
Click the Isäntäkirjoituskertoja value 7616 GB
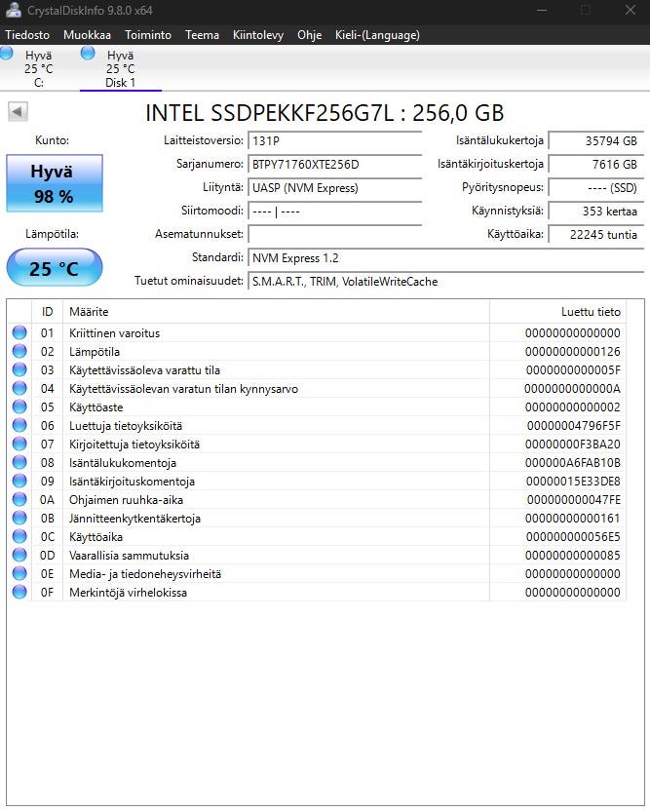(x=596, y=164)
